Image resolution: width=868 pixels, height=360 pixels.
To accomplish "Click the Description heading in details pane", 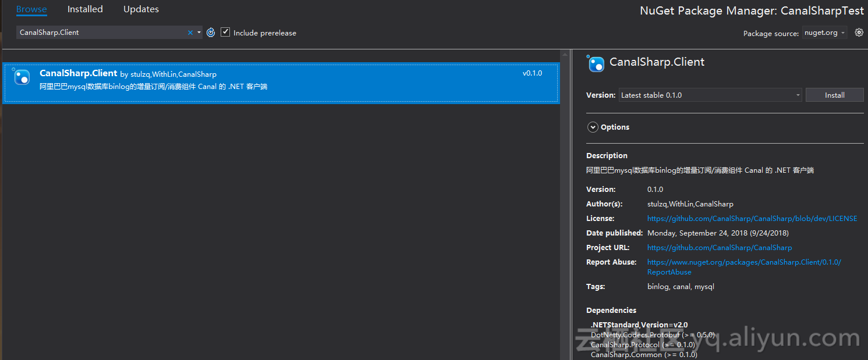I will pyautogui.click(x=607, y=156).
